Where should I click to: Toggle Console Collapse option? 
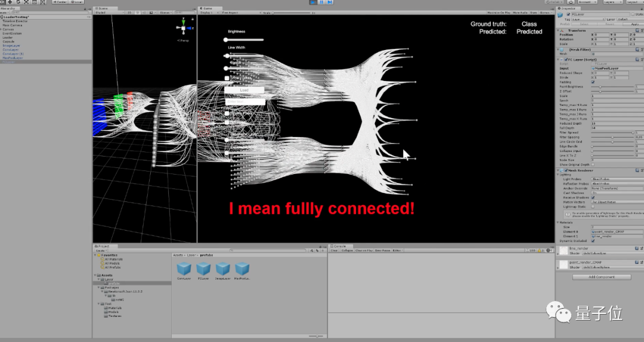[x=346, y=250]
